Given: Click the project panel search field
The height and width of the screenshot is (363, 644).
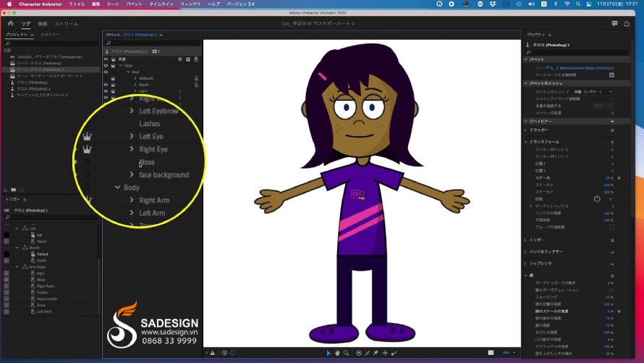Looking at the screenshot, I should pyautogui.click(x=51, y=43).
